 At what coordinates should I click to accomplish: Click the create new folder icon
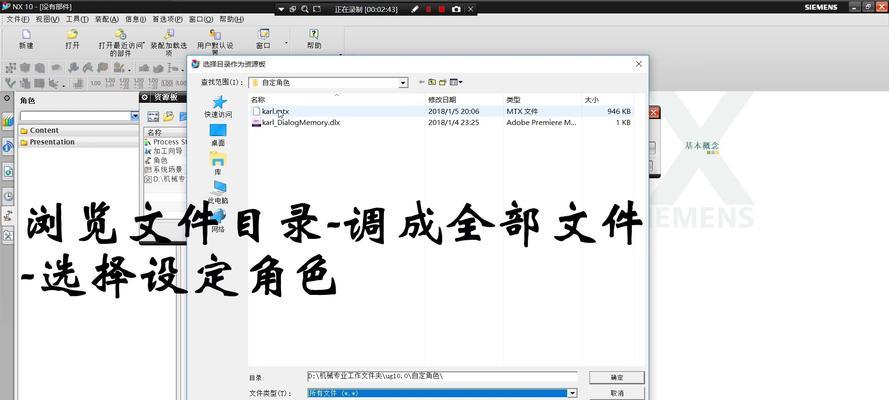443,82
